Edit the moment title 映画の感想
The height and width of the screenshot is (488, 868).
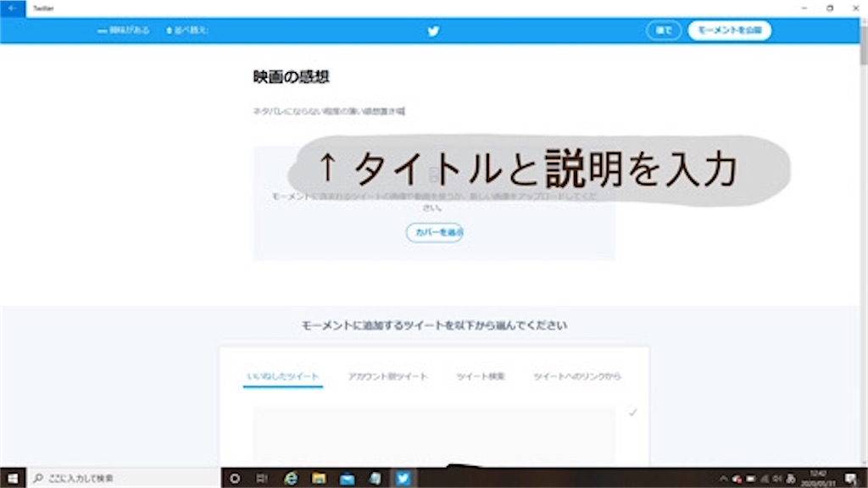tap(292, 76)
